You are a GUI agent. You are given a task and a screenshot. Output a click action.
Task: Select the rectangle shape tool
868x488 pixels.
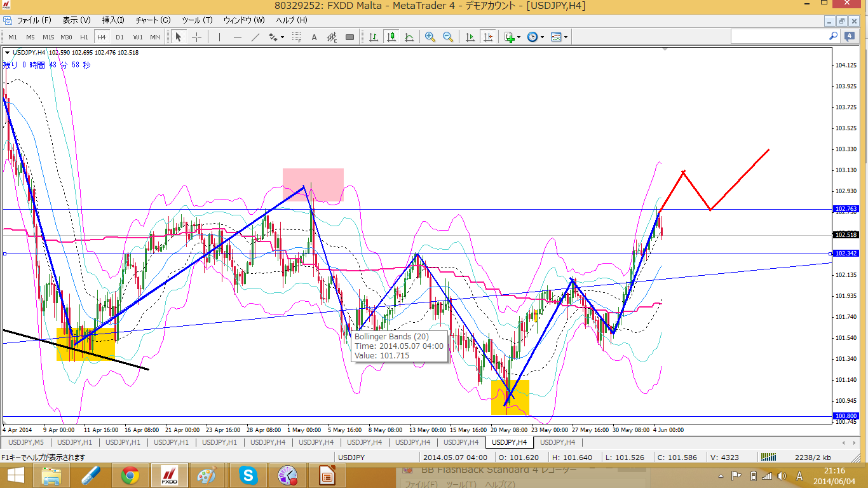[x=349, y=37]
